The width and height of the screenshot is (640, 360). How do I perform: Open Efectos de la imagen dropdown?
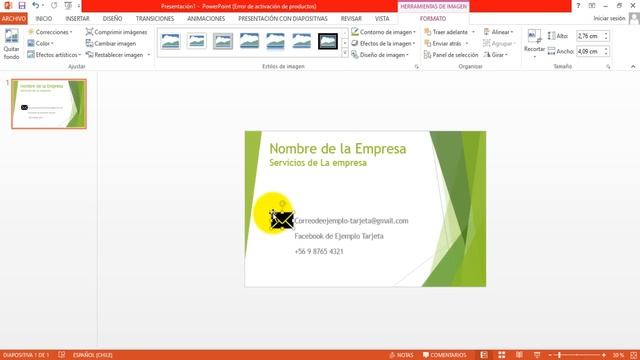383,43
